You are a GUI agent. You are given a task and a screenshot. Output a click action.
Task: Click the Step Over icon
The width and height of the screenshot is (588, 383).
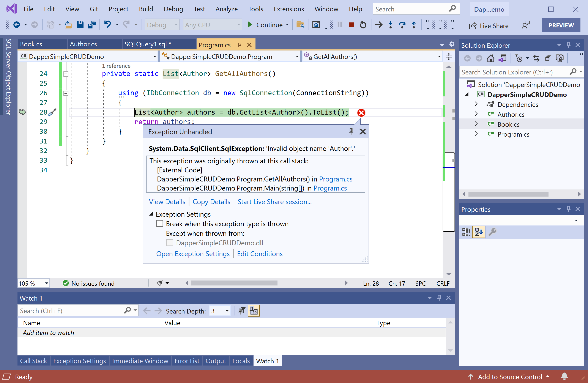click(402, 25)
